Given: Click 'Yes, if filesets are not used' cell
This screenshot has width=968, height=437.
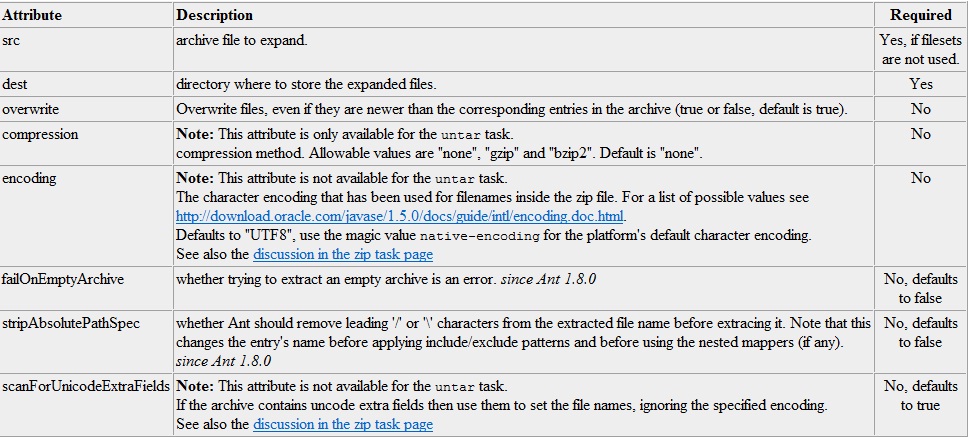Looking at the screenshot, I should pyautogui.click(x=920, y=50).
